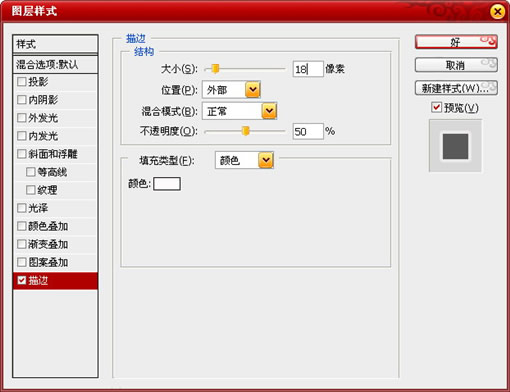Viewport: 510px width, 392px height.
Task: Enable the 纹理 checkbox
Action: pyautogui.click(x=31, y=190)
